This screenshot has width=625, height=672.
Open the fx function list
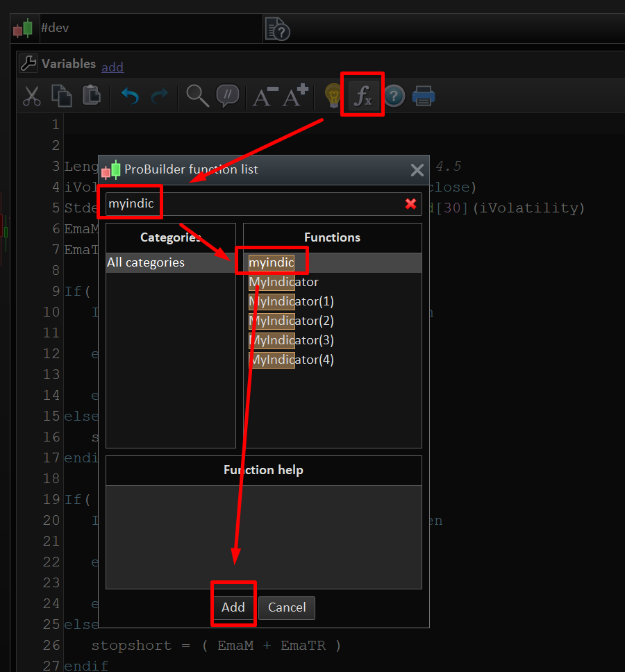pyautogui.click(x=362, y=95)
